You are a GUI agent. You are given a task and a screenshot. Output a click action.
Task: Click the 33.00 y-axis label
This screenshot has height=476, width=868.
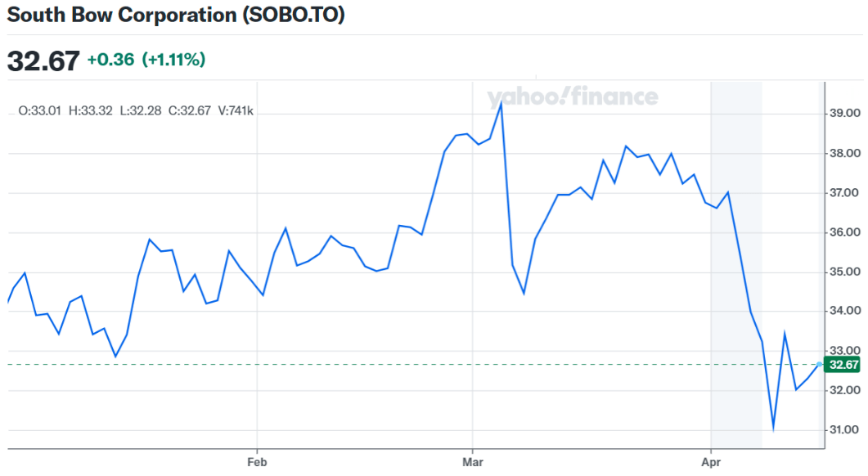845,350
